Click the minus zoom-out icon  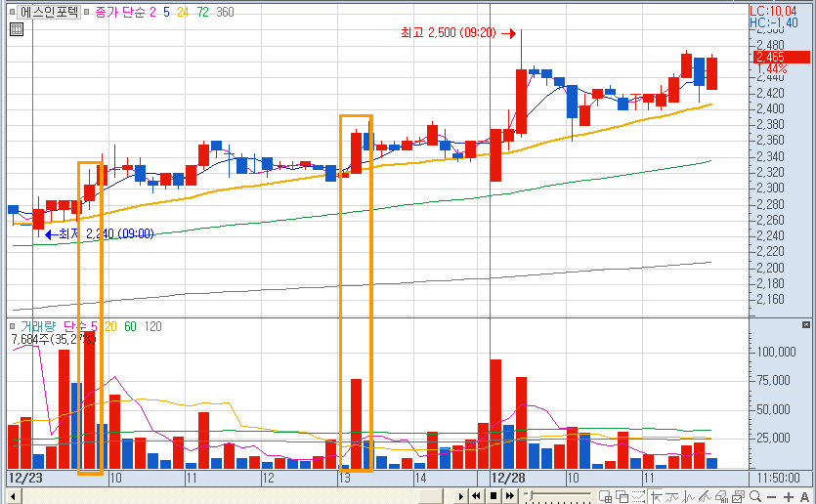pyautogui.click(x=772, y=496)
